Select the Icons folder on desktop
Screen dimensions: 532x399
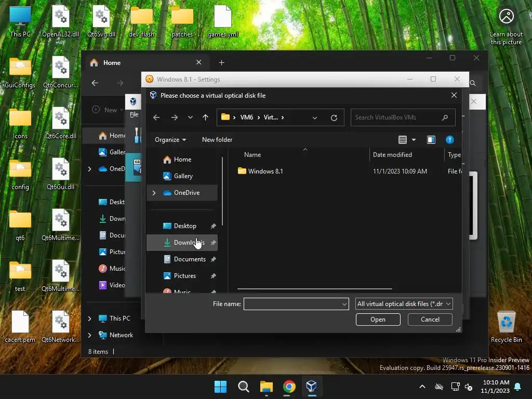[x=20, y=123]
